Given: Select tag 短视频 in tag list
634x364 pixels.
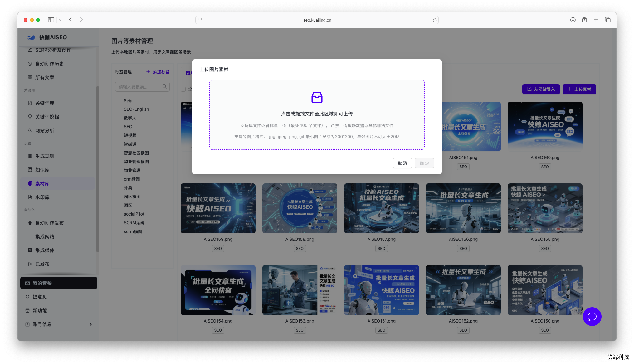Looking at the screenshot, I should 130,135.
